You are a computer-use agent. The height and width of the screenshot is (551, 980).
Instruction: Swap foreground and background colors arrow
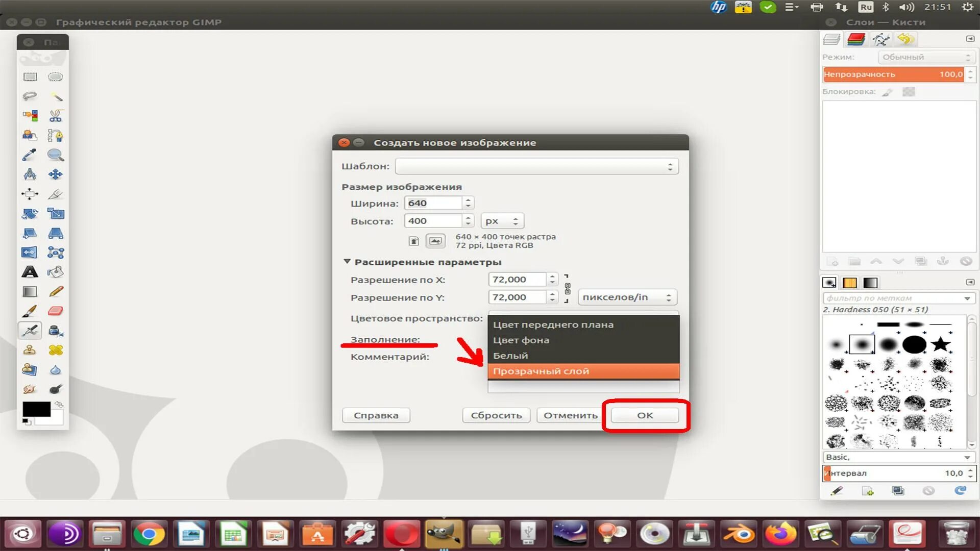click(59, 405)
